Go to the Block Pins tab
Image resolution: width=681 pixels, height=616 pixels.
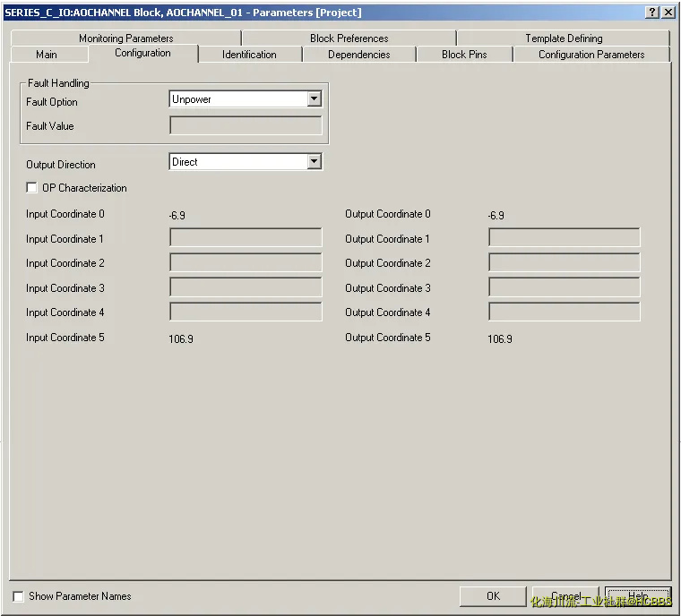pos(464,55)
